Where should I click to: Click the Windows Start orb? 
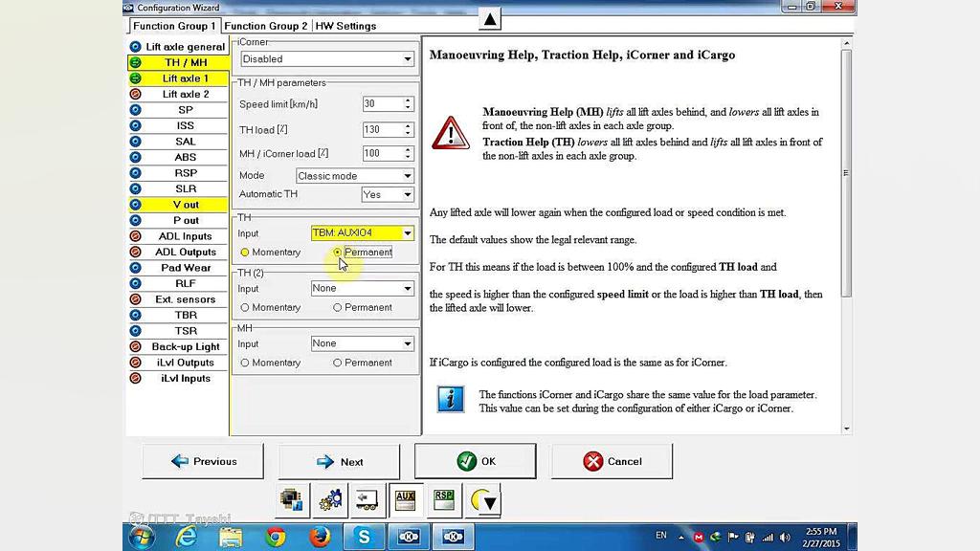click(x=142, y=537)
